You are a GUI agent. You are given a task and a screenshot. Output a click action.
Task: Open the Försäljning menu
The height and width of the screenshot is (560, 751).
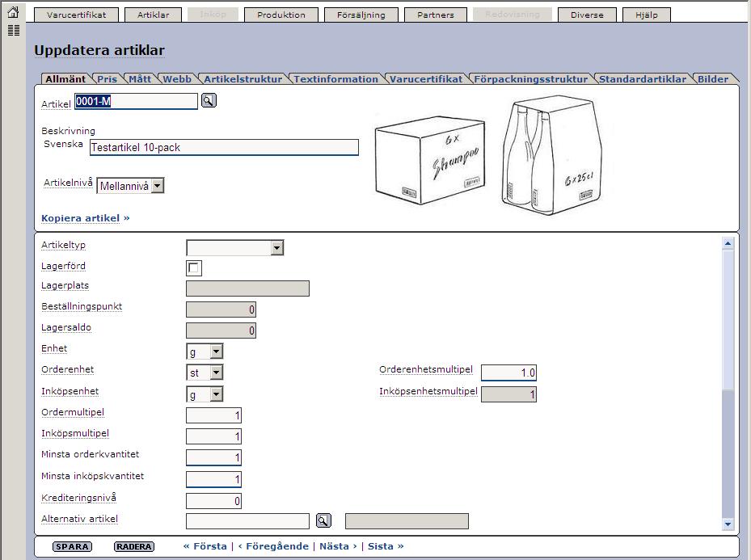pos(361,15)
